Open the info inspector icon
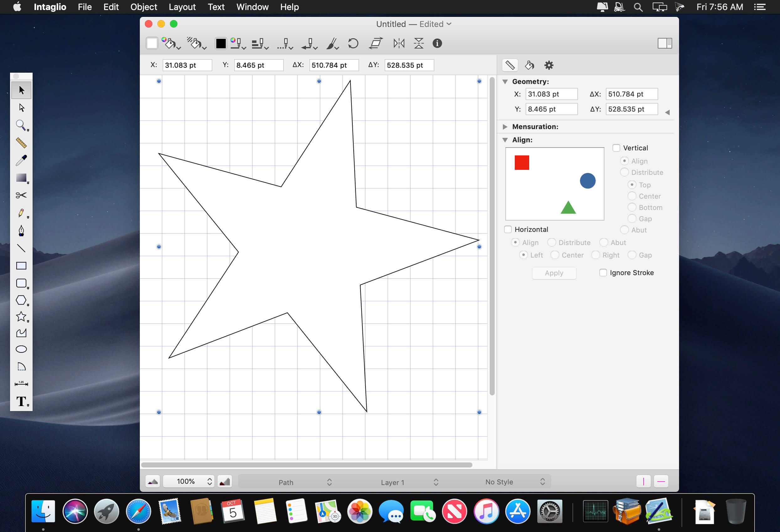 [x=437, y=43]
